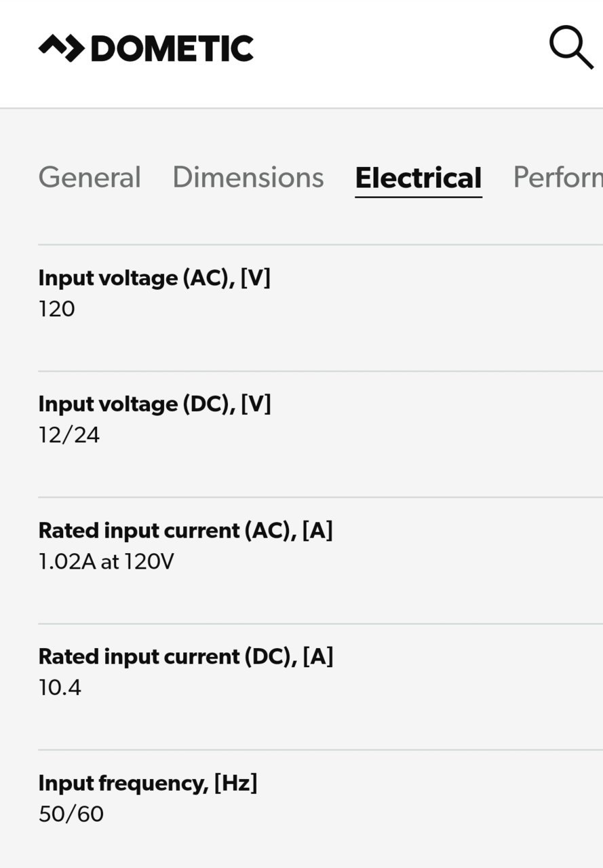This screenshot has height=868, width=603.
Task: Select the Electrical tab
Action: [419, 178]
